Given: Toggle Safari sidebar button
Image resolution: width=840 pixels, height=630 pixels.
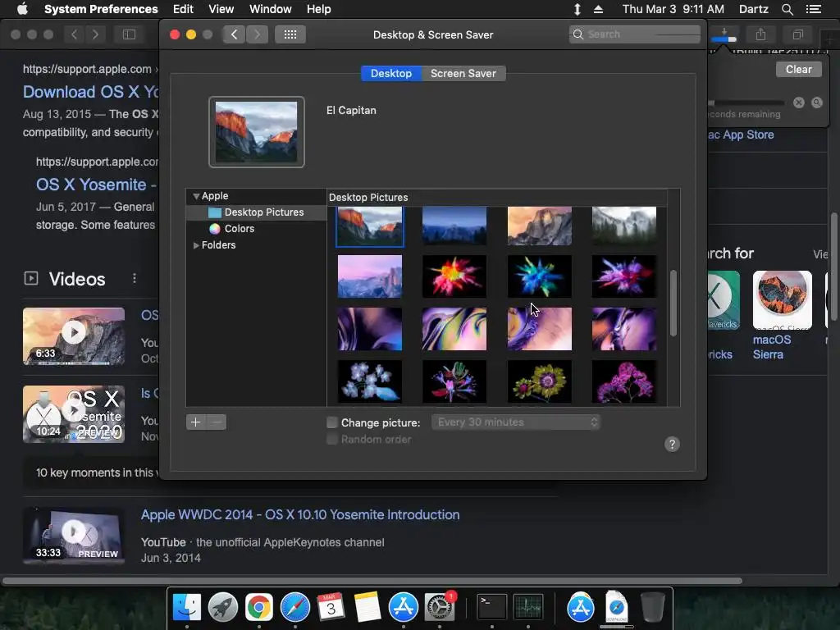Looking at the screenshot, I should pos(129,34).
